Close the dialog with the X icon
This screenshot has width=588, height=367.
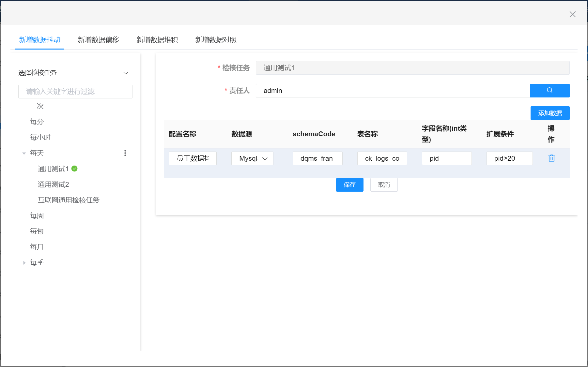[x=572, y=14]
